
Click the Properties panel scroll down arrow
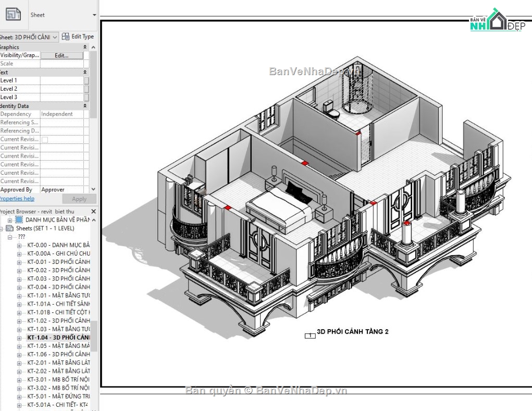[94, 189]
